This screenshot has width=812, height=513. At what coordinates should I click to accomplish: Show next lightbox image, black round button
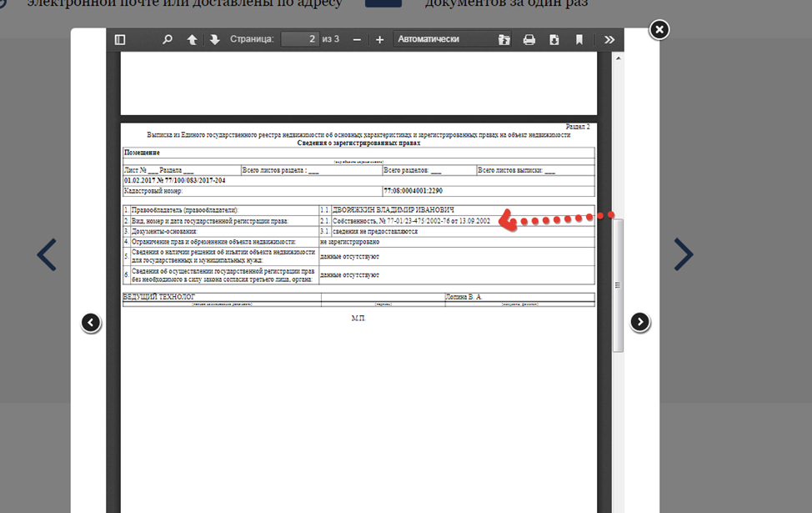pos(640,322)
